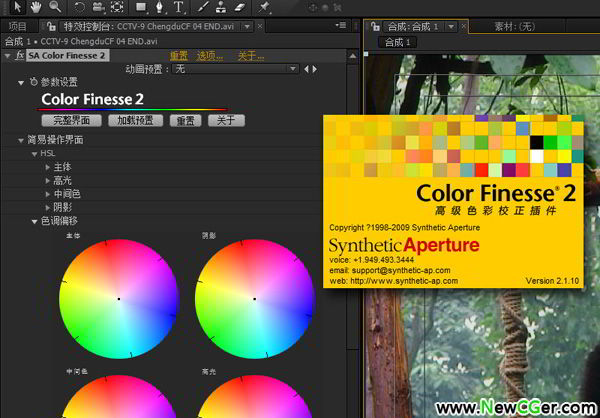
Task: Select the Type text tool
Action: [x=178, y=7]
